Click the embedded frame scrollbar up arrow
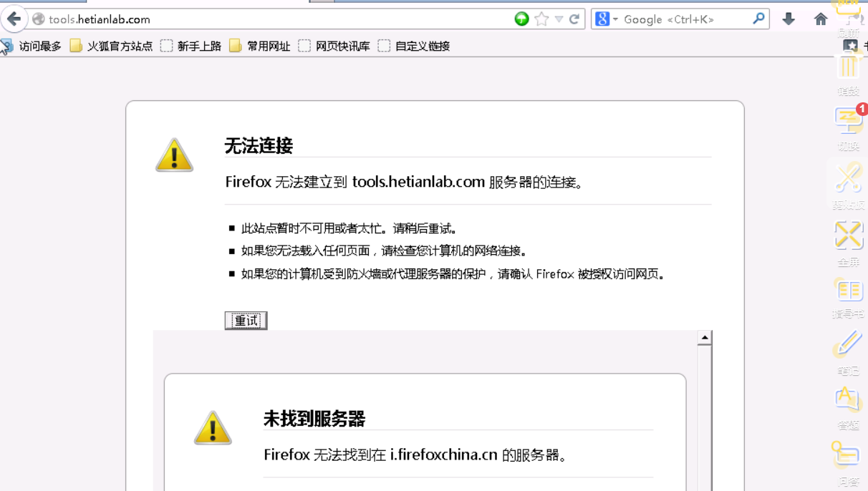This screenshot has height=491, width=868. pos(705,338)
